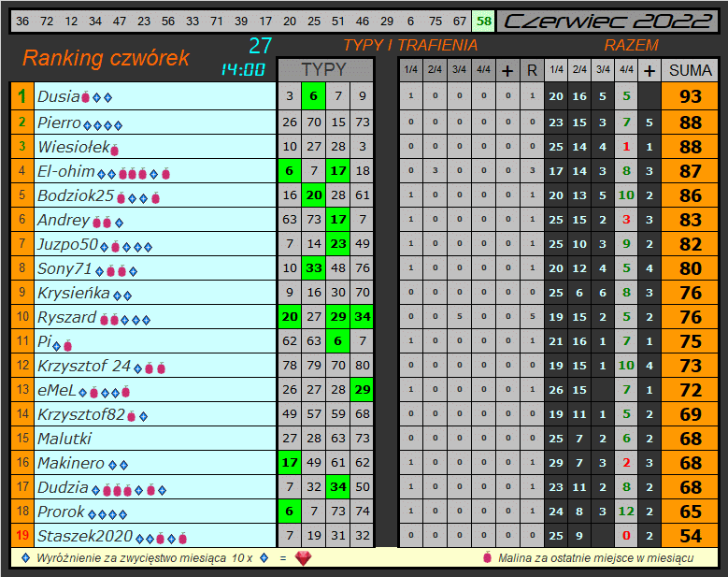
Task: Select player name 'eMeL'
Action: coord(57,390)
